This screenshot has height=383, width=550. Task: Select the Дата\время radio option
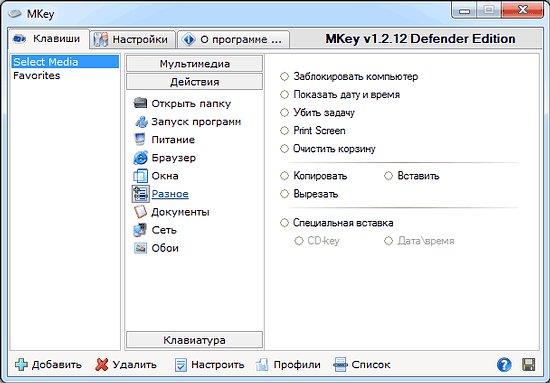tap(388, 241)
